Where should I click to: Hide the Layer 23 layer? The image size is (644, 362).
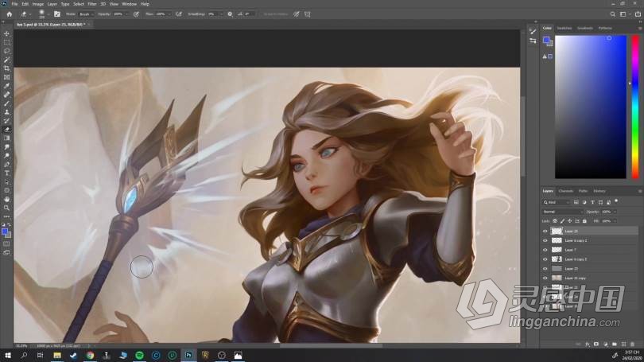545,269
